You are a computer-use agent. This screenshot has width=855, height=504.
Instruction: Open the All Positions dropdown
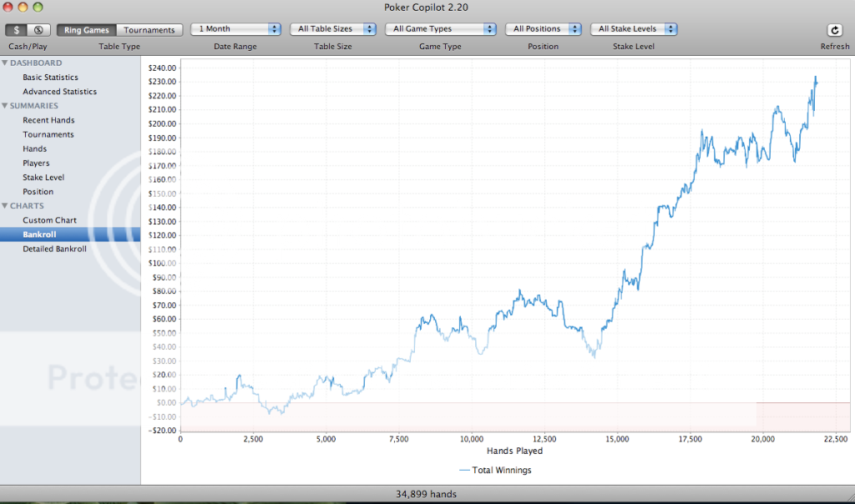click(x=543, y=29)
